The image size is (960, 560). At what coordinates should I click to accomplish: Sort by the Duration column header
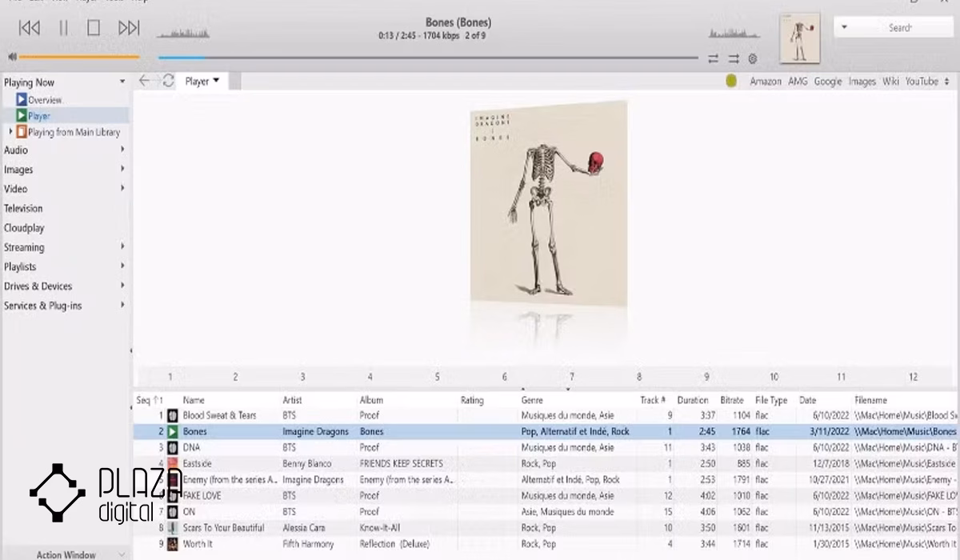tap(693, 400)
